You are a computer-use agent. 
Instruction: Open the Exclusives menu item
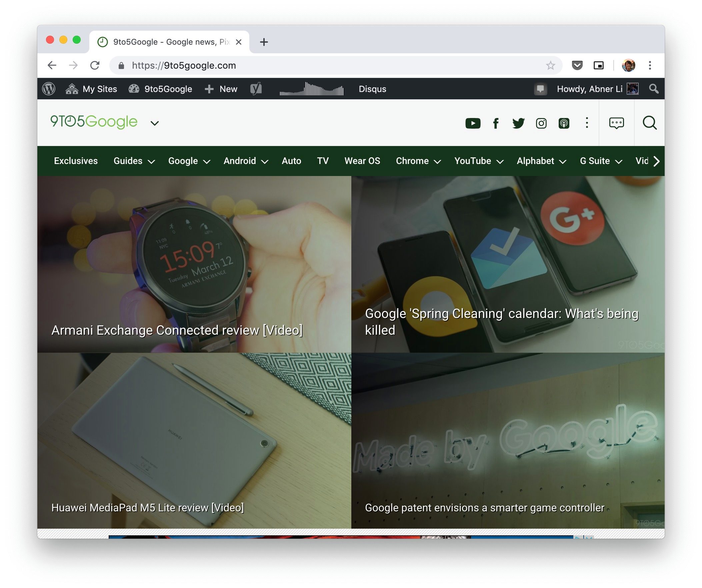pyautogui.click(x=76, y=161)
